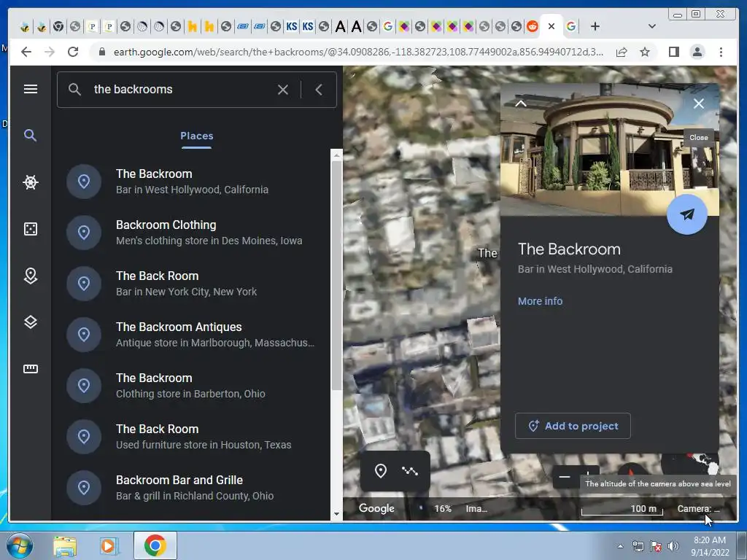Open The Backroom in West Hollywood result

coord(194,182)
